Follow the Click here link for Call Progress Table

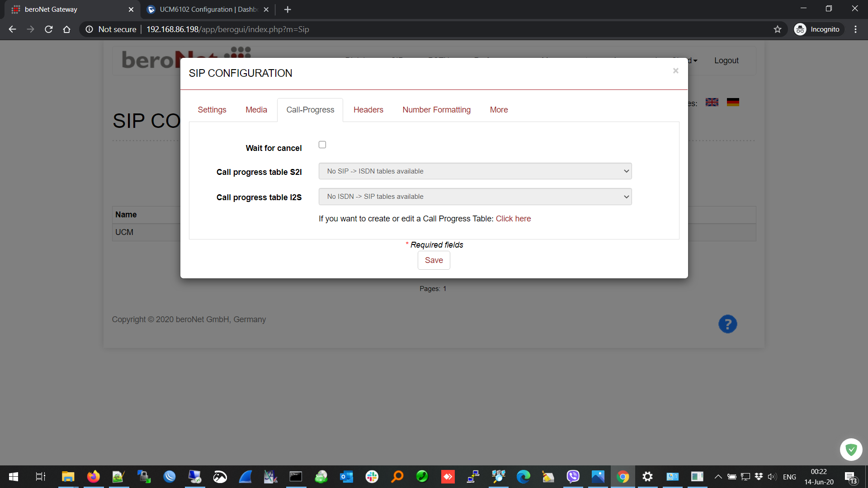(x=513, y=219)
